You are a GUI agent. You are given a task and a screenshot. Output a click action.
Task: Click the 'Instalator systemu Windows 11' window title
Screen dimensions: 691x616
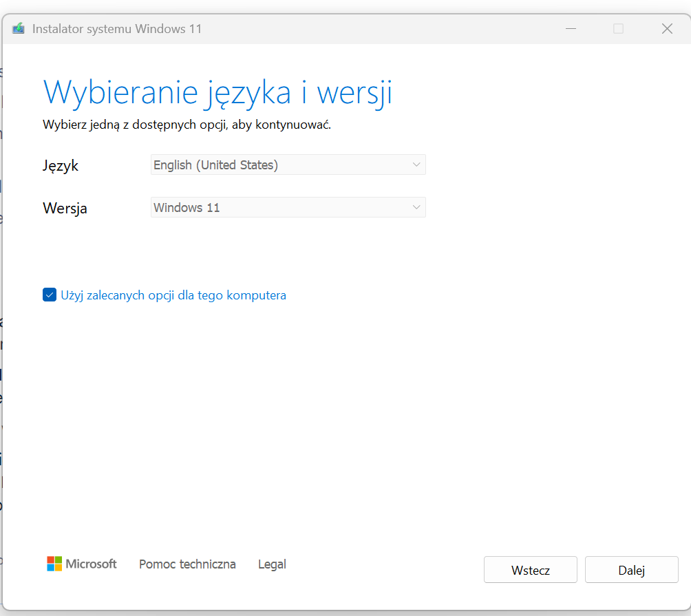117,29
